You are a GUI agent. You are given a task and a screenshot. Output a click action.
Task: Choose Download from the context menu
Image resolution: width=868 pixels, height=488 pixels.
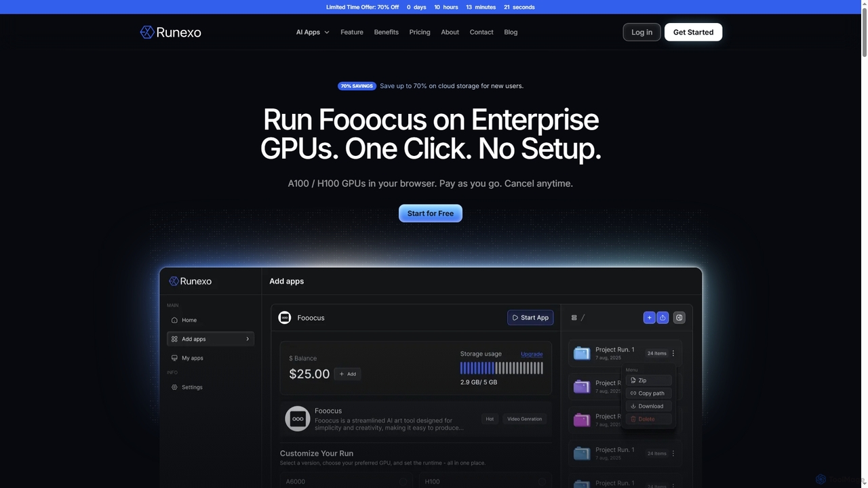click(x=649, y=406)
